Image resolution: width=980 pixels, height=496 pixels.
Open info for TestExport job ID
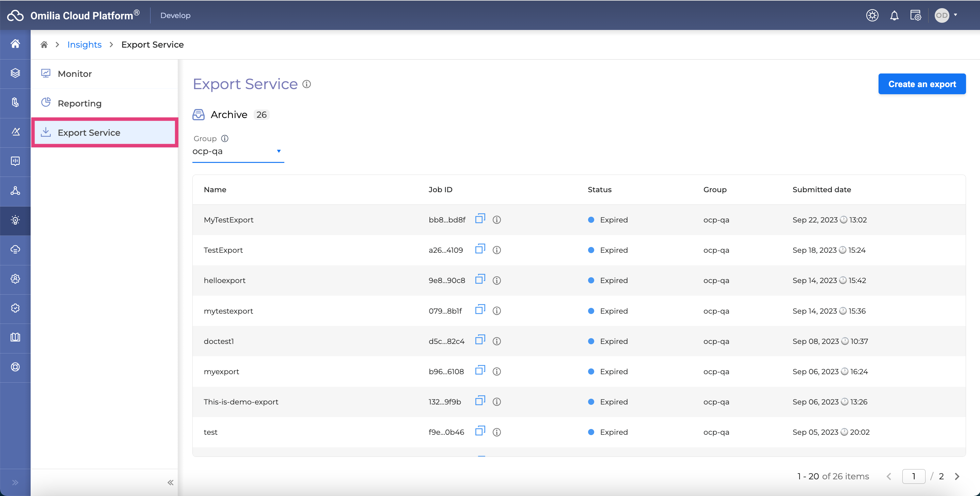[496, 250]
